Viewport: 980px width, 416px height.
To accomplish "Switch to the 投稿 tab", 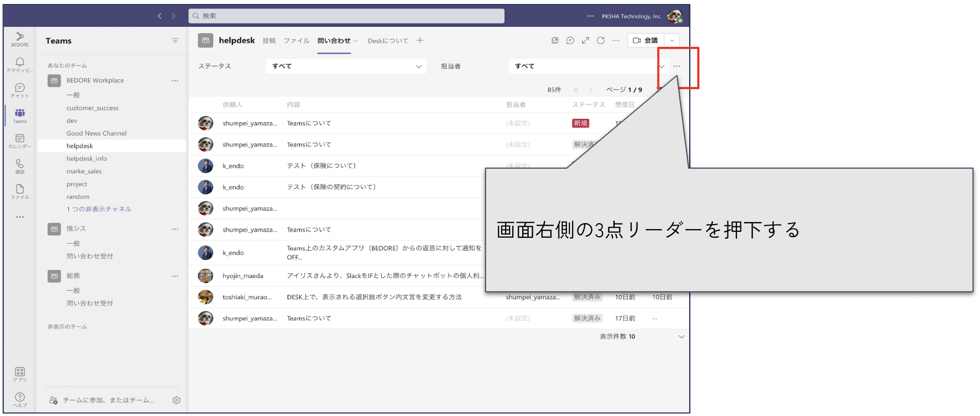I will [x=269, y=41].
